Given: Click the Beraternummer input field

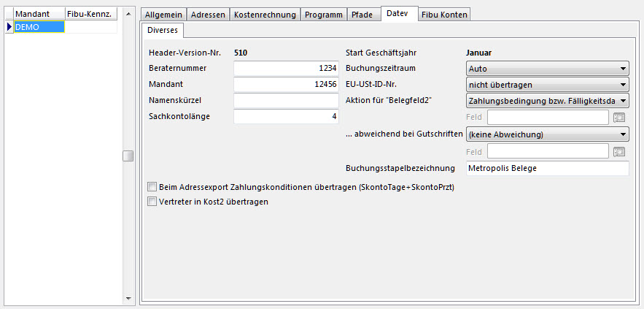Looking at the screenshot, I should point(286,68).
